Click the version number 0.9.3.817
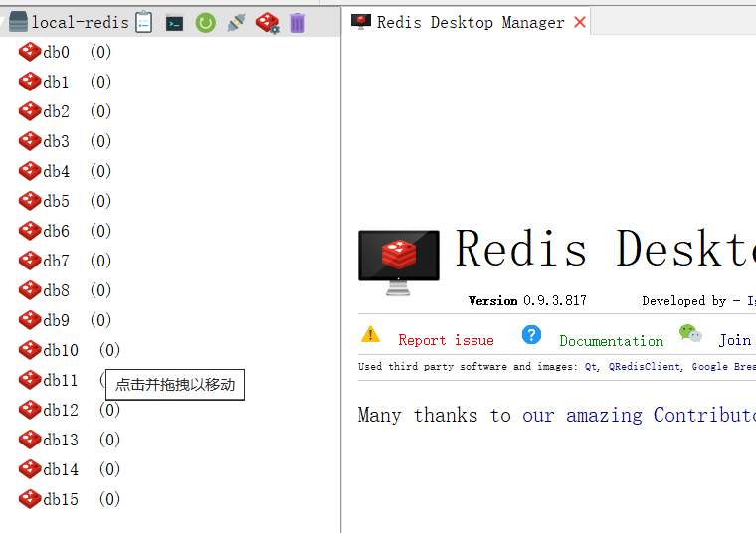Screen dimensions: 756x533 [x=555, y=301]
